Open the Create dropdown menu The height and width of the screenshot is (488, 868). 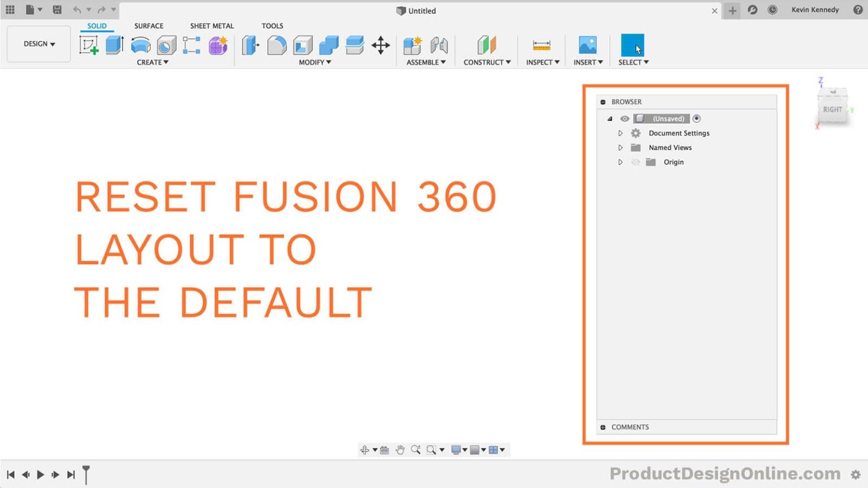pos(152,62)
